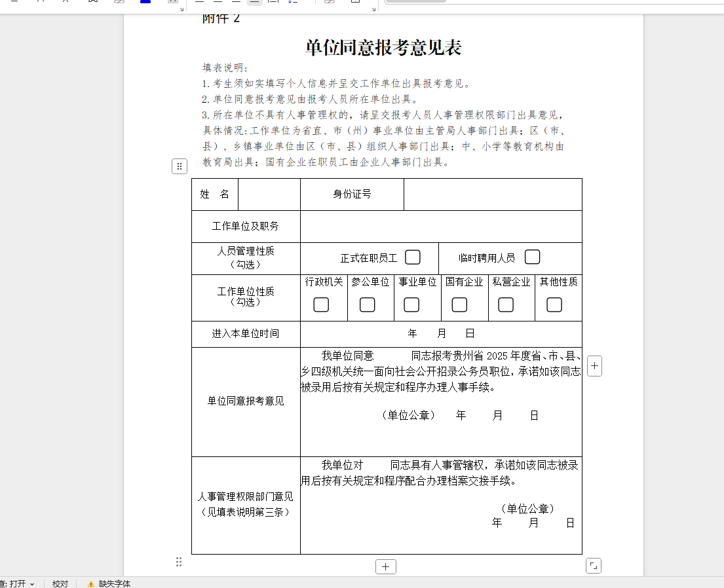Viewport: 724px width, 588px height.
Task: Click the drag handle dots below table's left edge
Action: point(179,562)
